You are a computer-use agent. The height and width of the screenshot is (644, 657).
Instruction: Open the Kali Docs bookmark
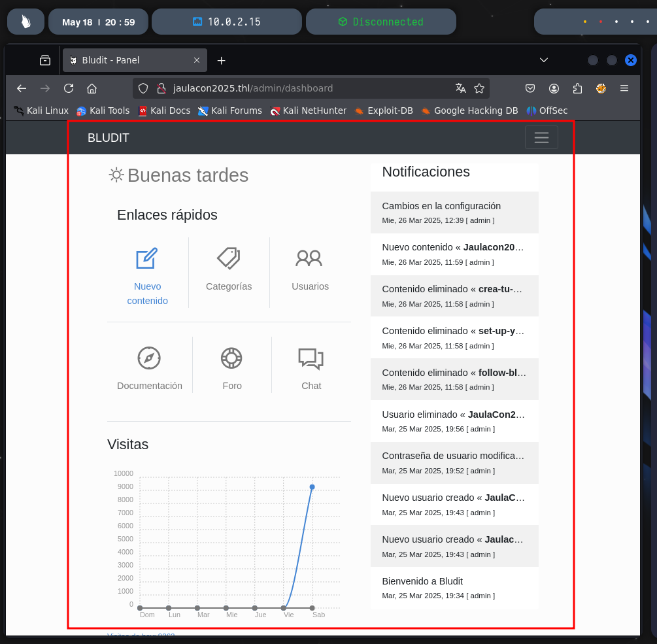(x=164, y=110)
